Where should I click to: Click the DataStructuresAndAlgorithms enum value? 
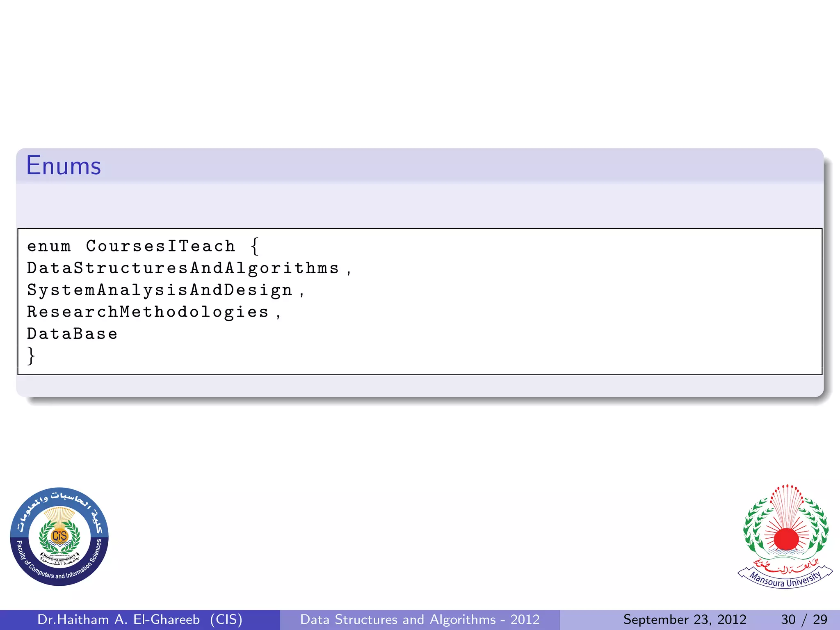point(183,268)
